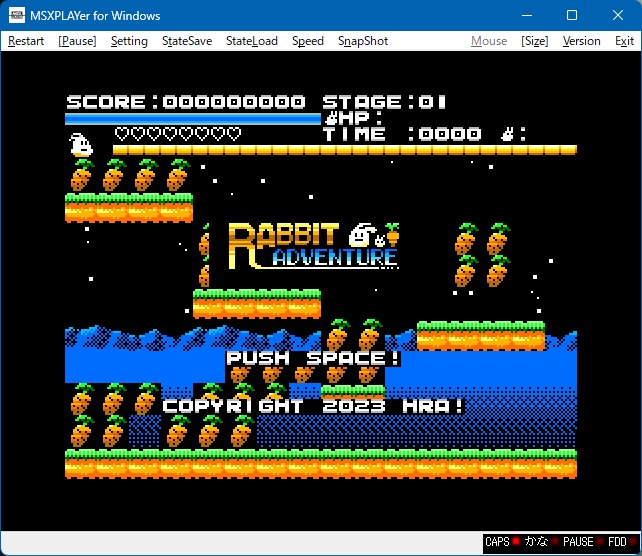Screen dimensions: 642x556
Task: Click the #HP: label
Action: click(x=354, y=118)
